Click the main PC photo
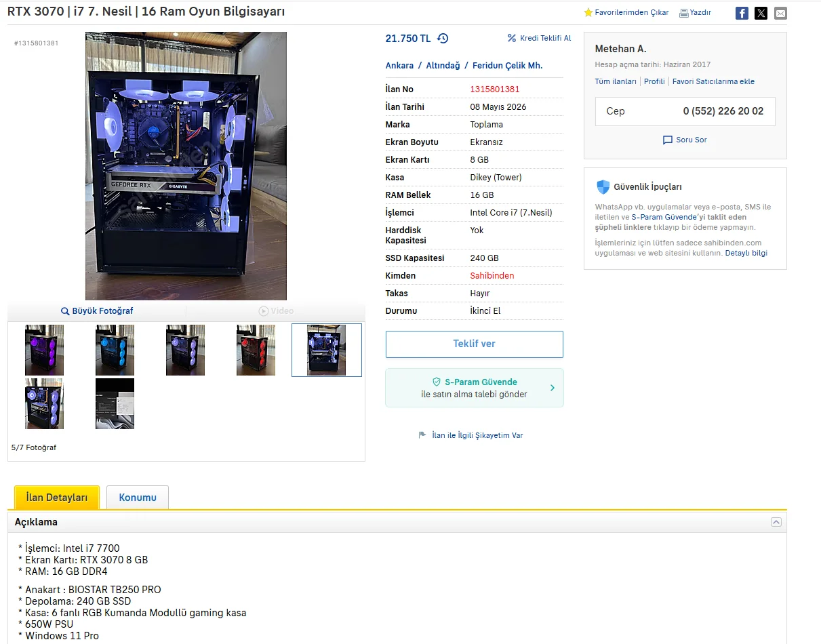Image resolution: width=821 pixels, height=644 pixels. [186, 166]
